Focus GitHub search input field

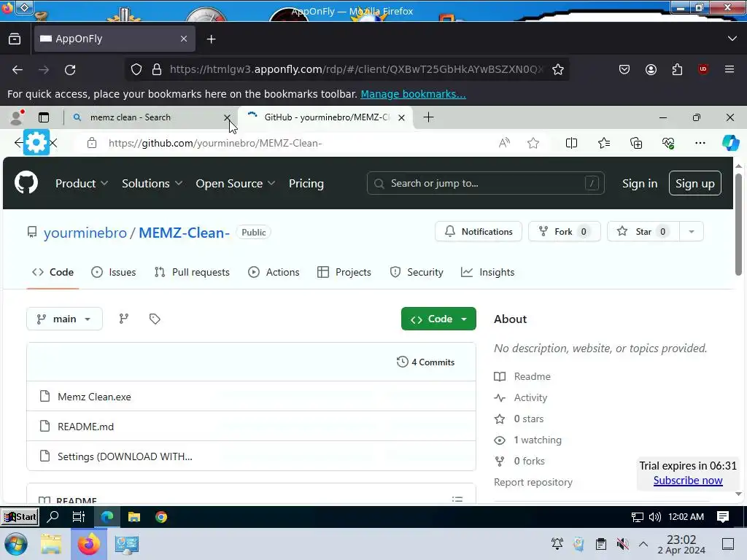[485, 183]
